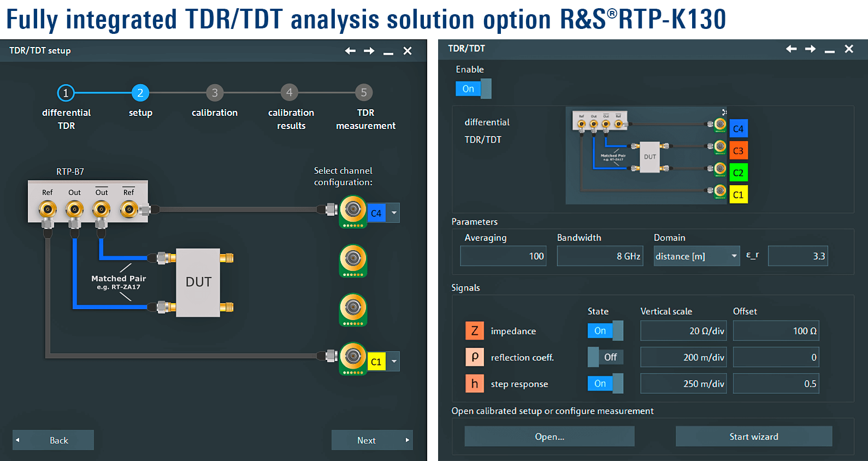Viewport: 868px width, 461px height.
Task: Click step response vertical scale 250 m/div
Action: tap(683, 383)
